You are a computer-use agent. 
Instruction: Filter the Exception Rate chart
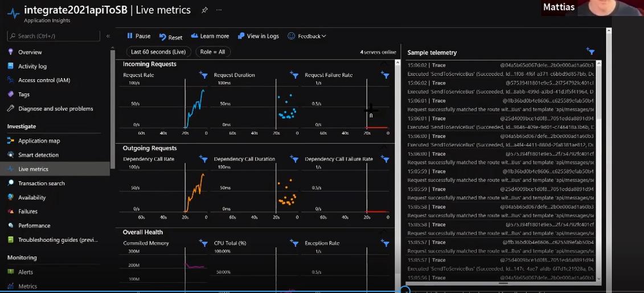coord(385,243)
